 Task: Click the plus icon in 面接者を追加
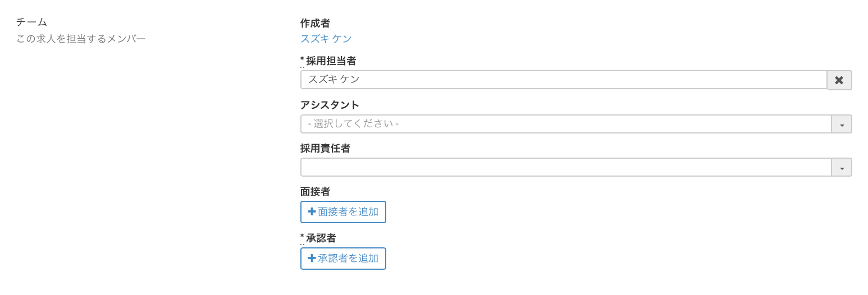312,212
